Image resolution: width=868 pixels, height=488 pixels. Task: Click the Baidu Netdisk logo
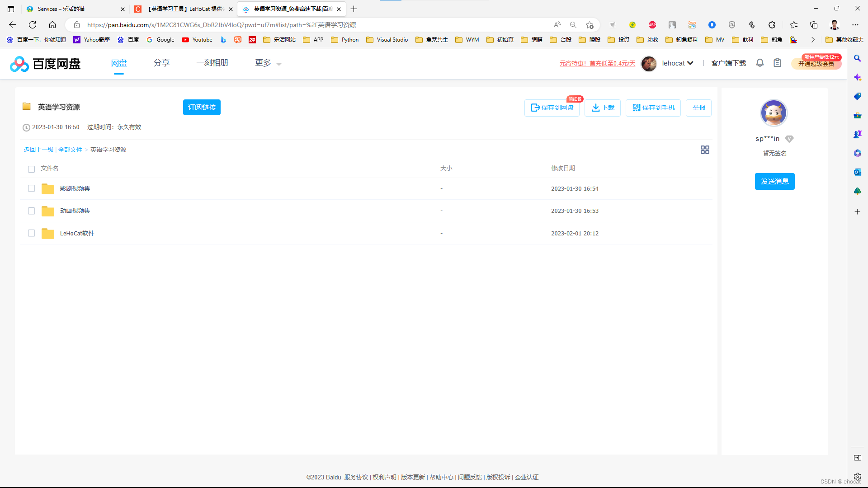coord(45,64)
